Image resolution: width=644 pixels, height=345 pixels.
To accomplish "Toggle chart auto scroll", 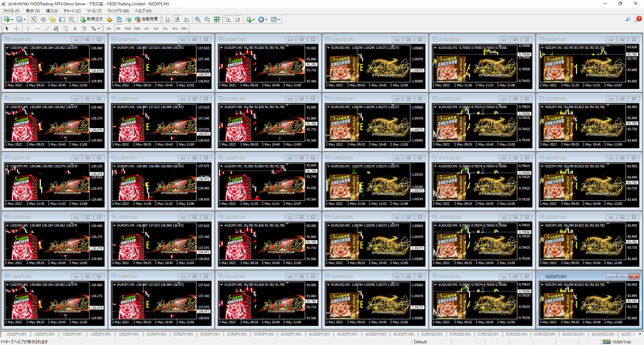I will click(228, 19).
